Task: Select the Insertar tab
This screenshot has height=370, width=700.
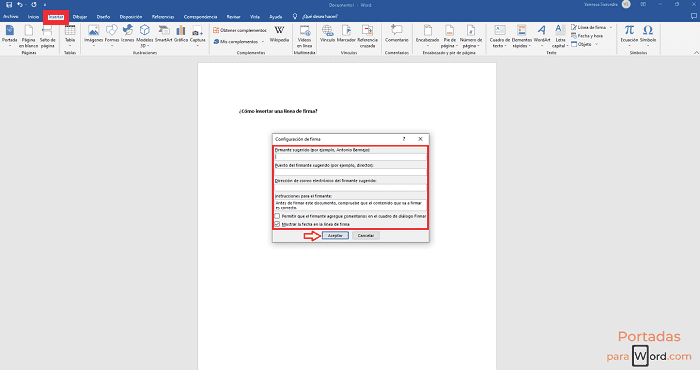Action: point(56,17)
